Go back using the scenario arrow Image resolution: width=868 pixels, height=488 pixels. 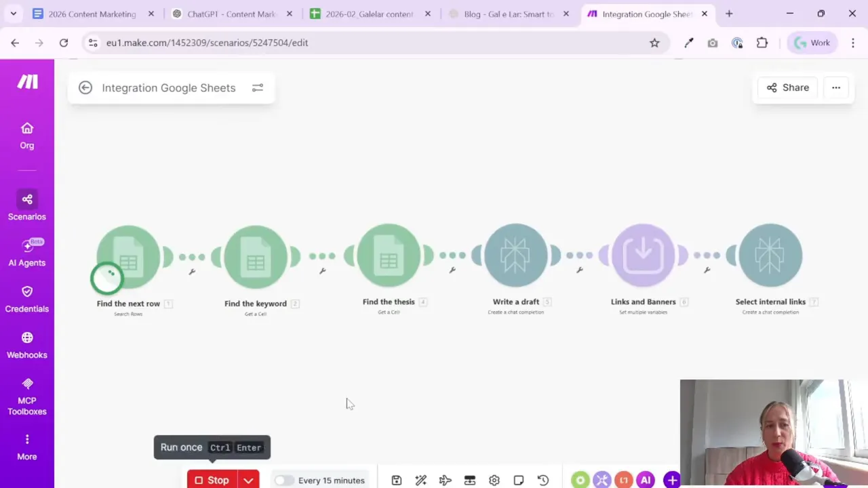(x=85, y=87)
